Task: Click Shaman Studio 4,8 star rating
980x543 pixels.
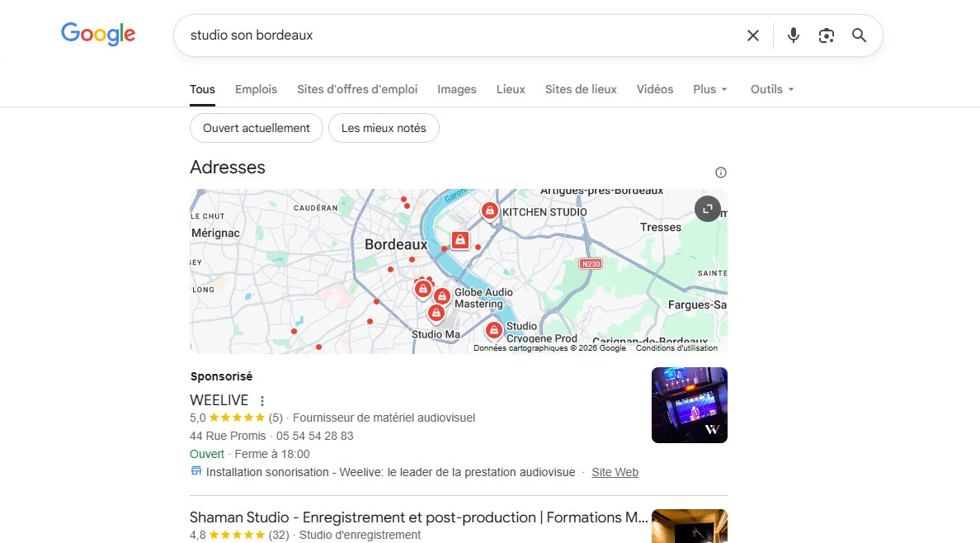Action: pos(239,536)
